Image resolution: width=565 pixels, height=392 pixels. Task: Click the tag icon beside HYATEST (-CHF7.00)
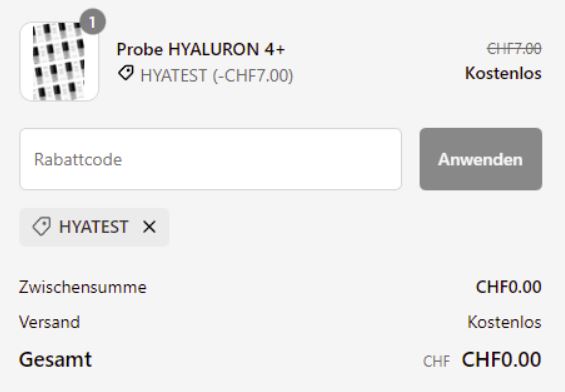pyautogui.click(x=126, y=74)
